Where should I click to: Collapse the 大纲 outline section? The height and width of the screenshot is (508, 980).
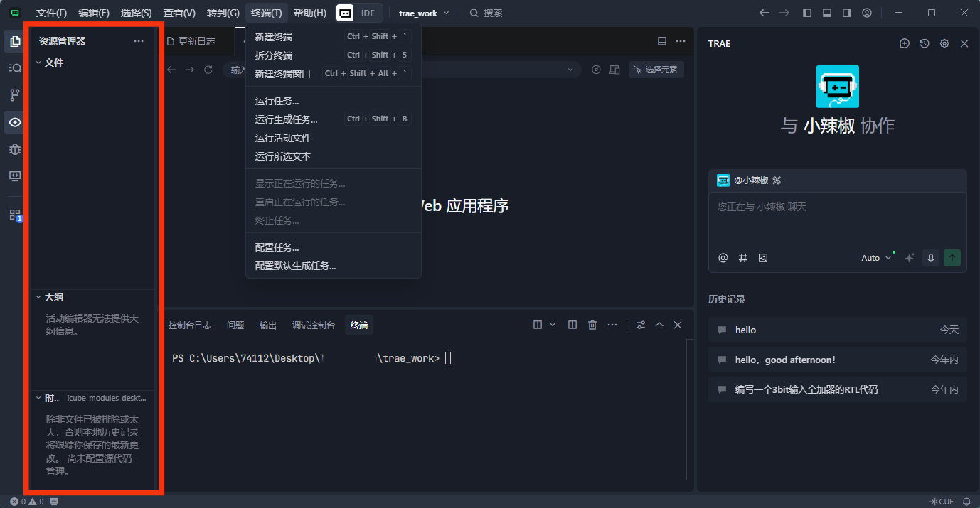(39, 297)
